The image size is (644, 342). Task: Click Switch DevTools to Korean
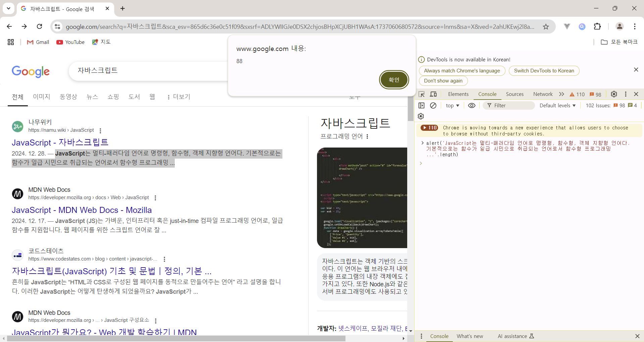544,71
